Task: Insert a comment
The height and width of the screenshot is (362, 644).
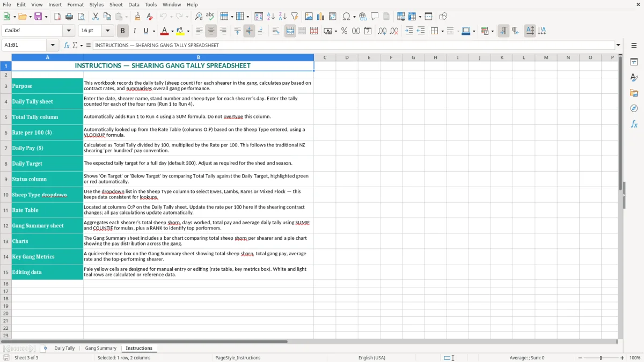Action: (375, 17)
